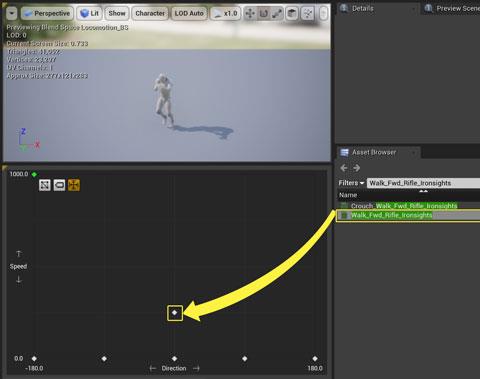
Task: Click the LOD Auto button
Action: tap(189, 13)
